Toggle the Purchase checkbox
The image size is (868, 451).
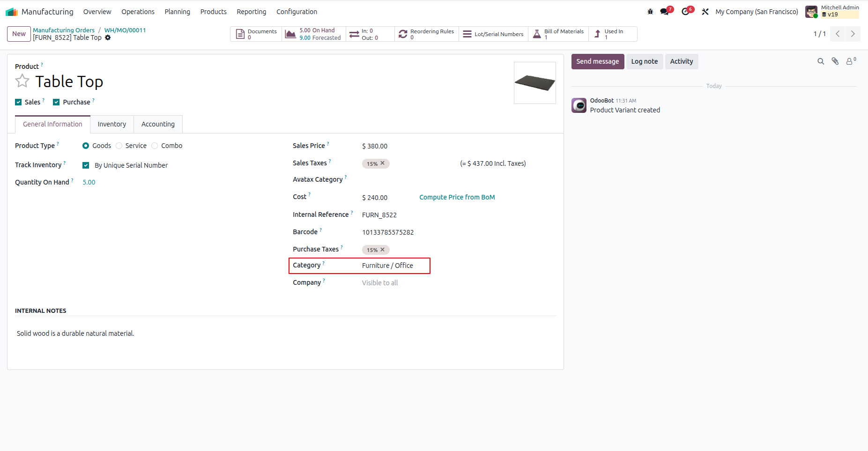[x=56, y=102]
